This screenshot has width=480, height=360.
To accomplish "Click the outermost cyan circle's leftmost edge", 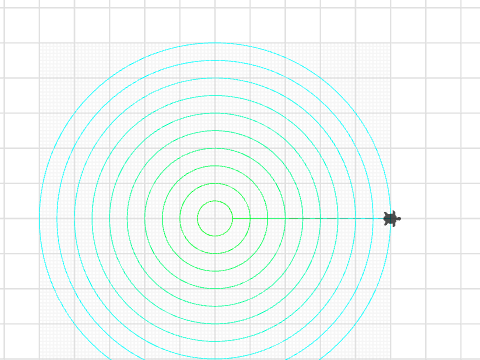I will (x=39, y=219).
